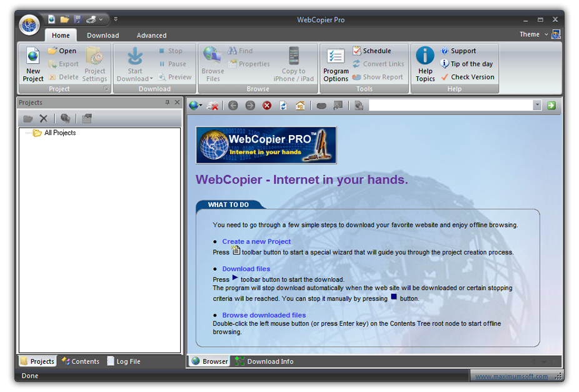Close the Projects panel

click(x=177, y=103)
